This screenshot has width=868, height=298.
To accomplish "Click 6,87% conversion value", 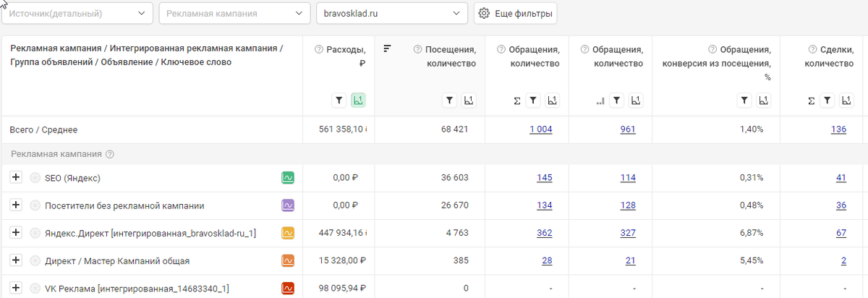I will (751, 233).
